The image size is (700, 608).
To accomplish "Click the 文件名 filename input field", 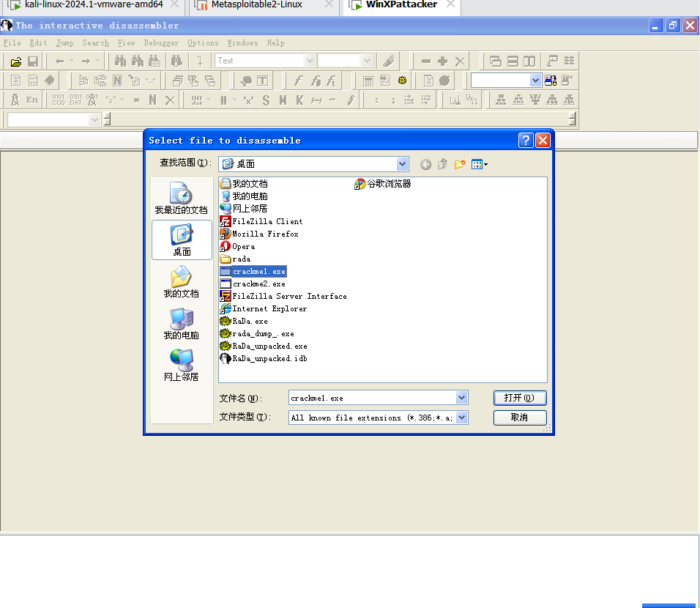I will [x=372, y=398].
